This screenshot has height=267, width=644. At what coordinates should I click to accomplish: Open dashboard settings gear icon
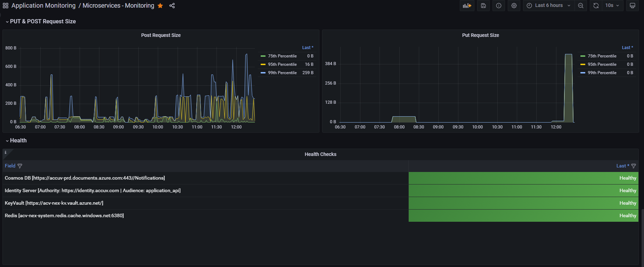click(x=514, y=6)
